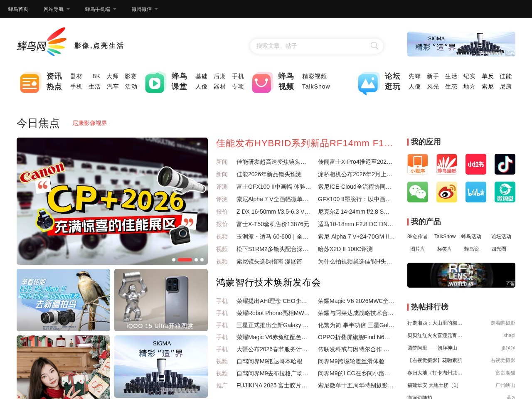Focus the 搜索文章、帖子 search field
532x399 pixels.
click(x=310, y=46)
